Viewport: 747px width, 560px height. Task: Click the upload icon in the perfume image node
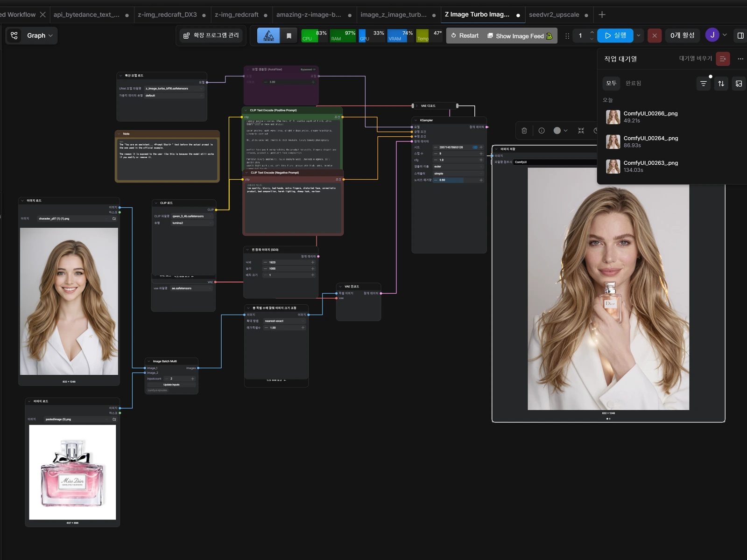(114, 419)
